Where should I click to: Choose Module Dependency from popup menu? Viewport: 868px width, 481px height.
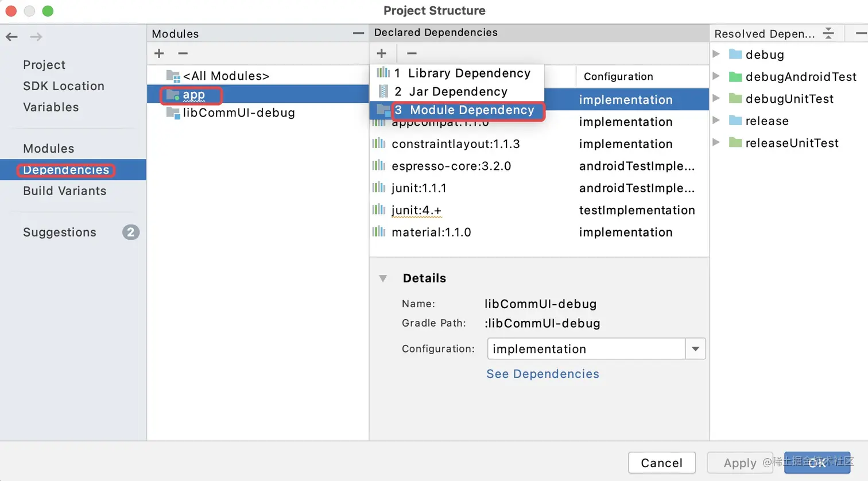471,110
